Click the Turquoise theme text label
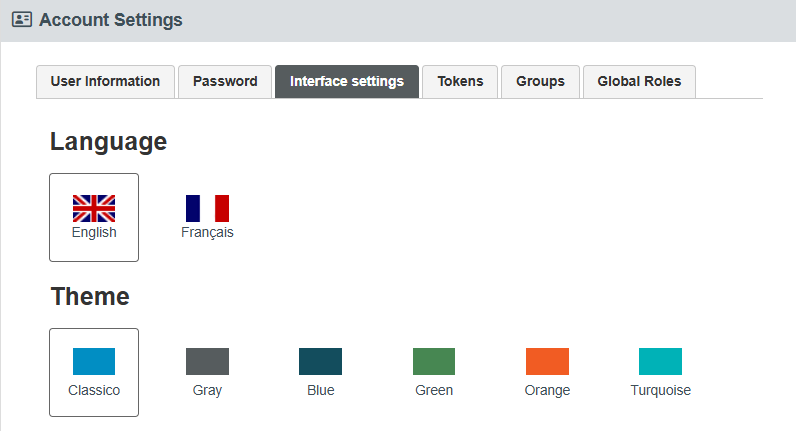Viewport: 796px width, 431px height. coord(660,390)
